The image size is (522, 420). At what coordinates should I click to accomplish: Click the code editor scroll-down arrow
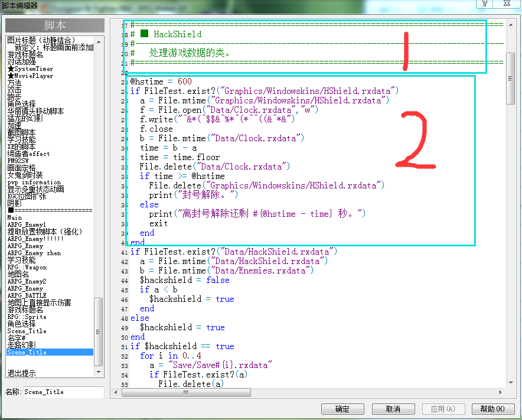point(511,383)
